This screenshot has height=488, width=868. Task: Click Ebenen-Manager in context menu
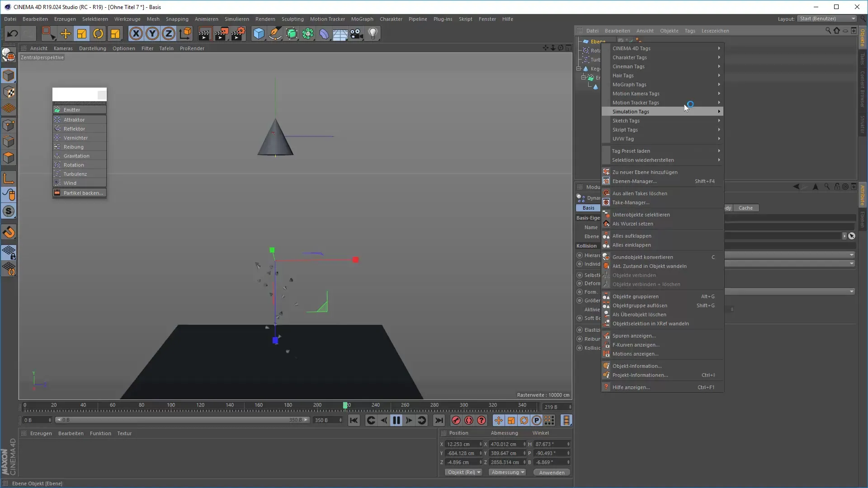pyautogui.click(x=662, y=181)
